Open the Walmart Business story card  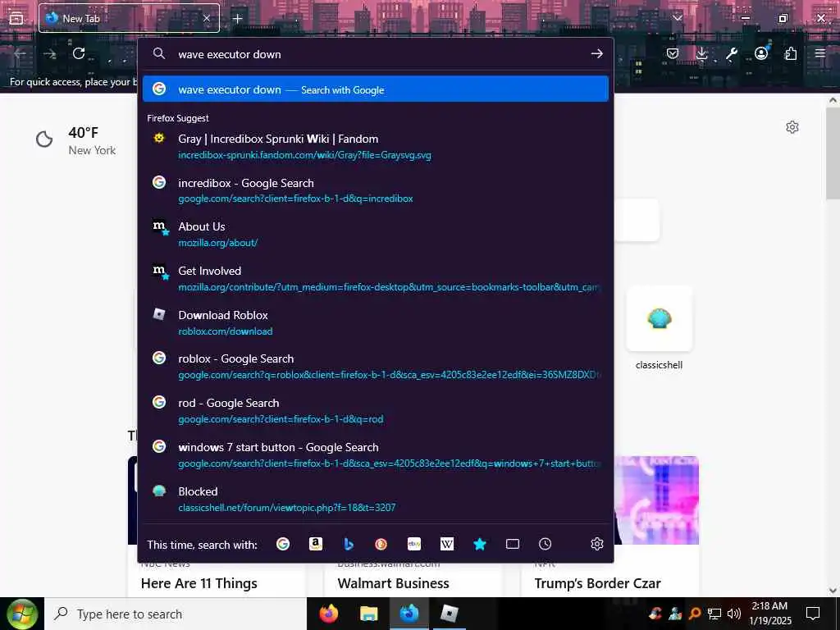coord(393,583)
